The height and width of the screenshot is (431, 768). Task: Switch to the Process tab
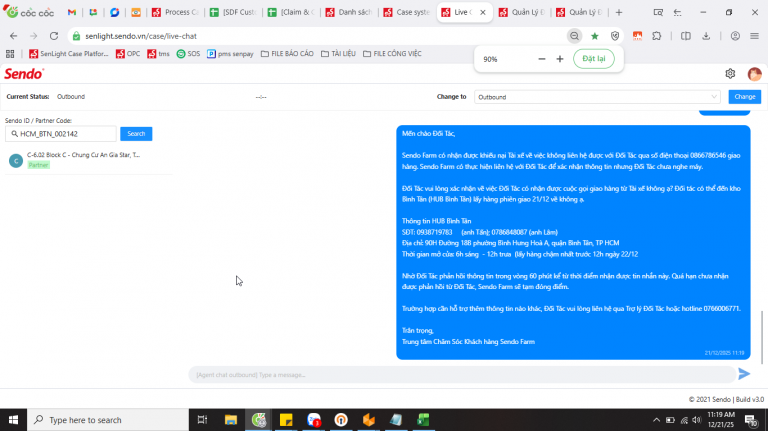175,12
